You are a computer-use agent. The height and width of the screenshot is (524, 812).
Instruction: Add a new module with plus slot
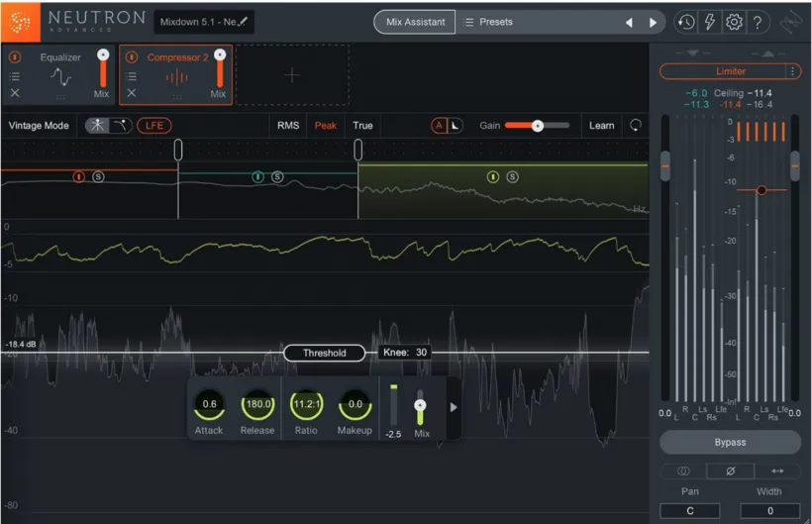click(x=292, y=75)
